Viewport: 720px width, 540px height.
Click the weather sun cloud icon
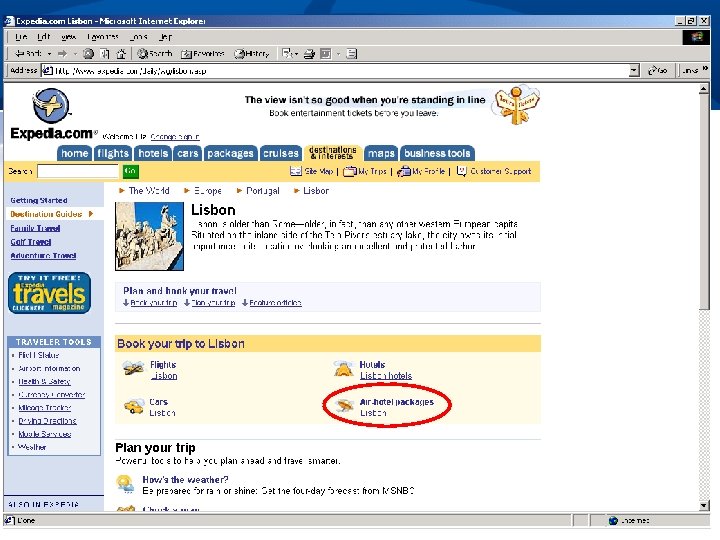point(125,484)
